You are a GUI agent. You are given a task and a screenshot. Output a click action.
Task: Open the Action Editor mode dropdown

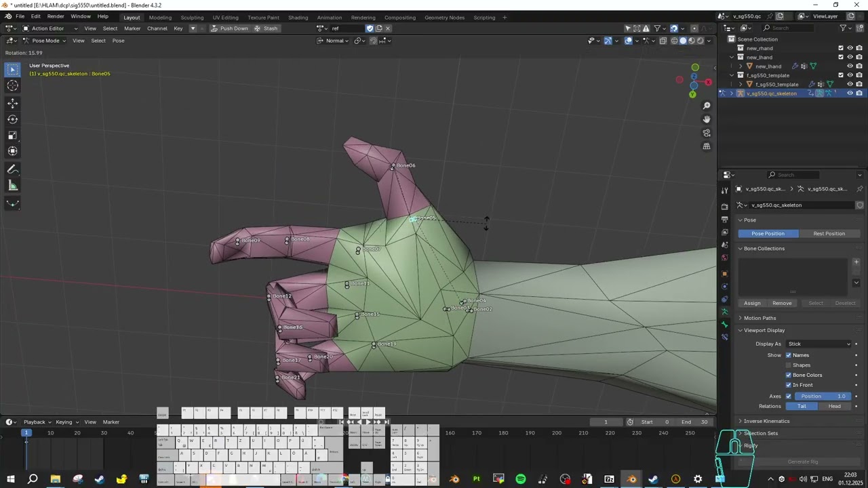[50, 28]
